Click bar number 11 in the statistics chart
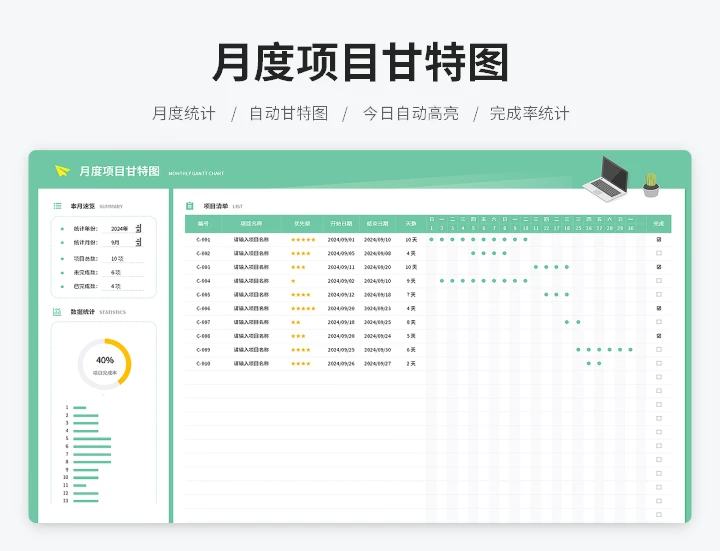 pyautogui.click(x=80, y=486)
